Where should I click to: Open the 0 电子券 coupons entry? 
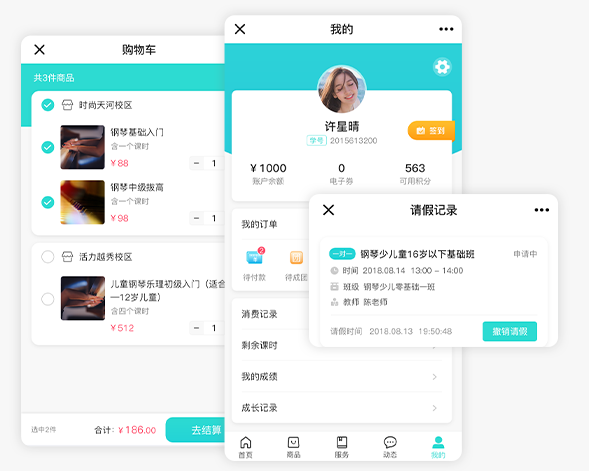[341, 174]
